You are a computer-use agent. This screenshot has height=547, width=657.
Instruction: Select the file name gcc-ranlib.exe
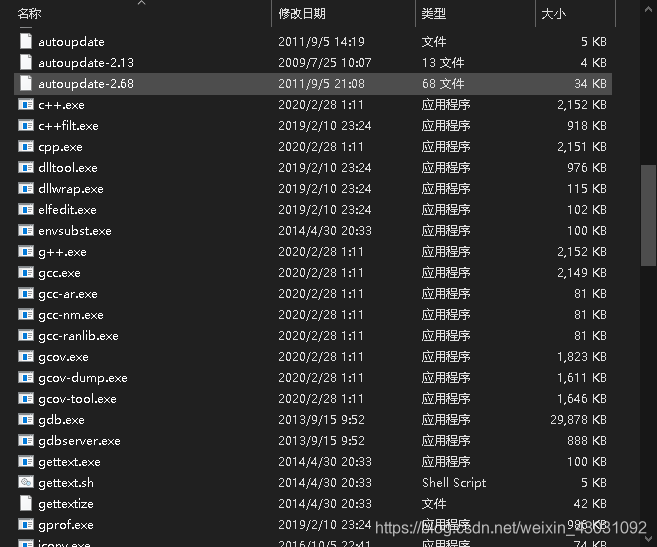pyautogui.click(x=78, y=336)
